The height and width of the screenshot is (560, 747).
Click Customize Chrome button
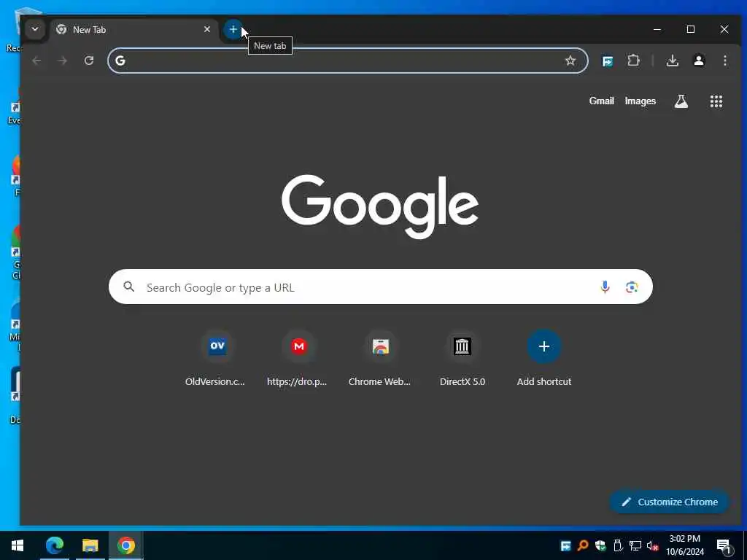[x=670, y=502]
